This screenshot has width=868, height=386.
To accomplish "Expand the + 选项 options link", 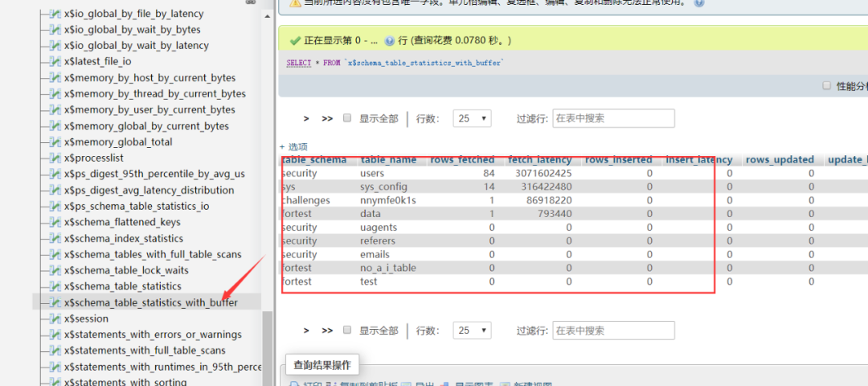I will point(293,146).
